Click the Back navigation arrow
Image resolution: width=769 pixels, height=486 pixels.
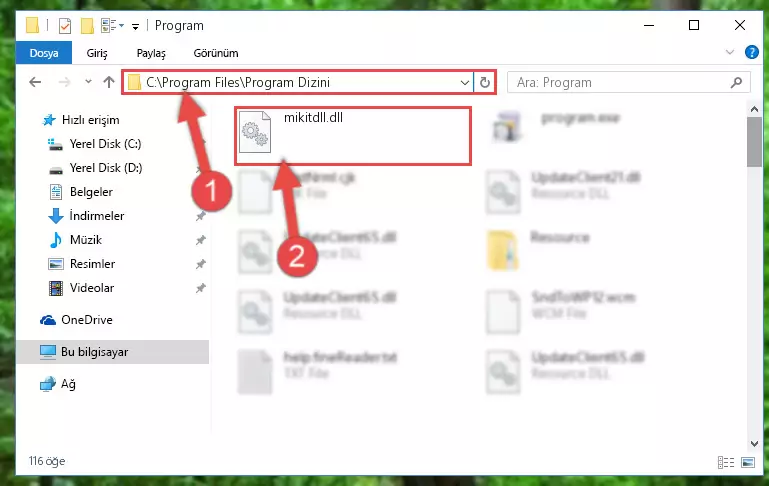point(35,82)
